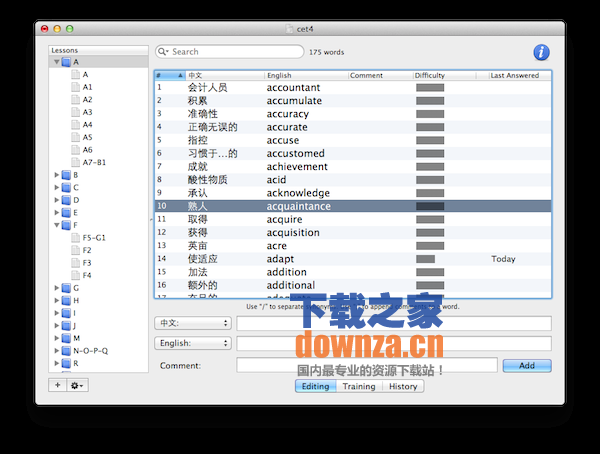This screenshot has height=454, width=600.
Task: Click the folder icon for group N-O-P-Q
Action: tap(66, 351)
